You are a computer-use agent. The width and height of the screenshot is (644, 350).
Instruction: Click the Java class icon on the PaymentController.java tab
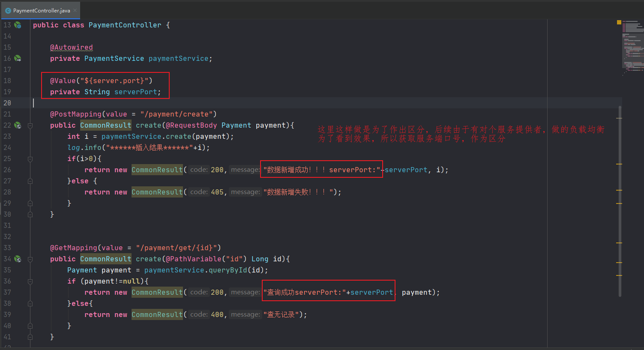pos(8,11)
